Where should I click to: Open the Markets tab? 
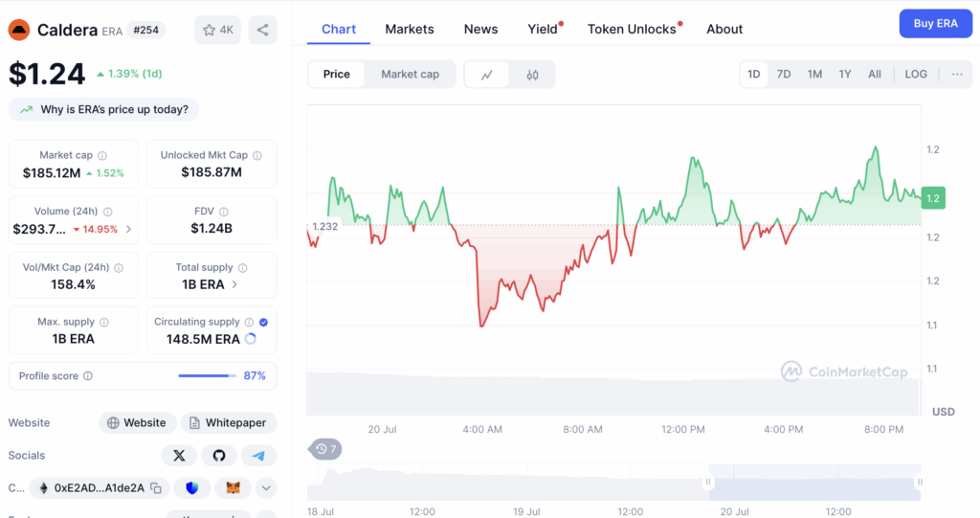coord(410,29)
